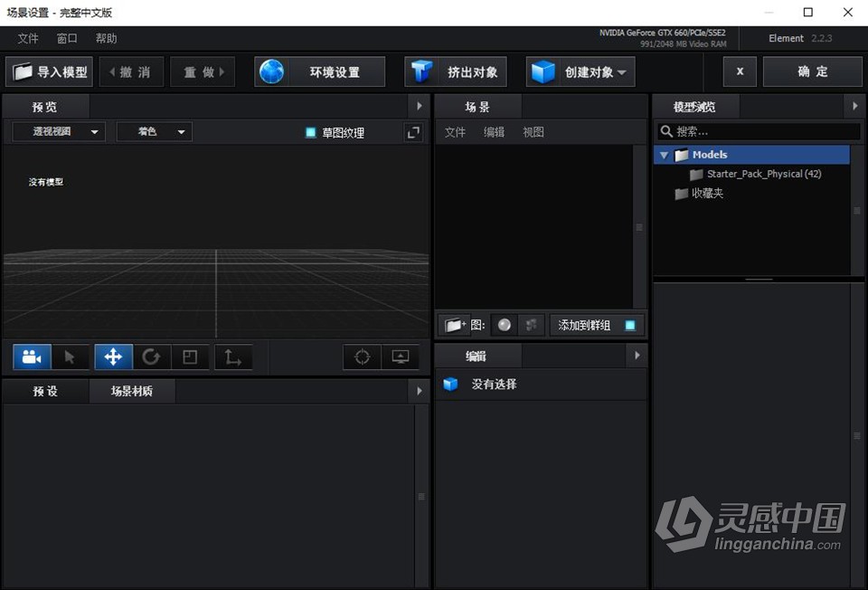The height and width of the screenshot is (590, 868).
Task: Click the new folder icon in scene panel
Action: [x=455, y=325]
